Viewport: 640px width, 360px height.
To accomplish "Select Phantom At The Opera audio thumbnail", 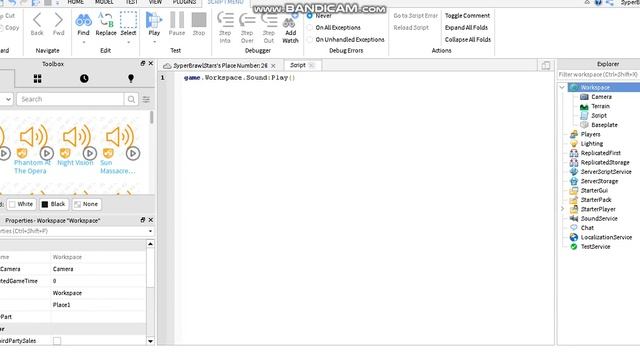I will [33, 136].
